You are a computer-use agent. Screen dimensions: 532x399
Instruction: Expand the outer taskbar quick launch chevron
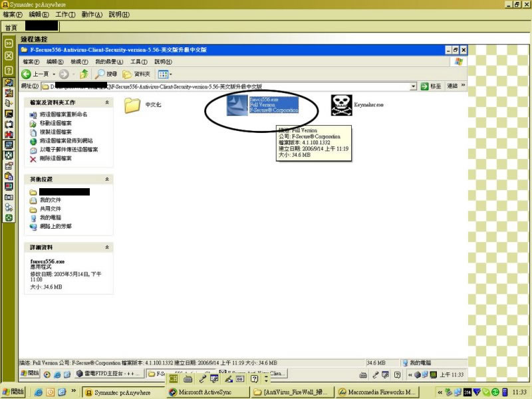click(73, 391)
